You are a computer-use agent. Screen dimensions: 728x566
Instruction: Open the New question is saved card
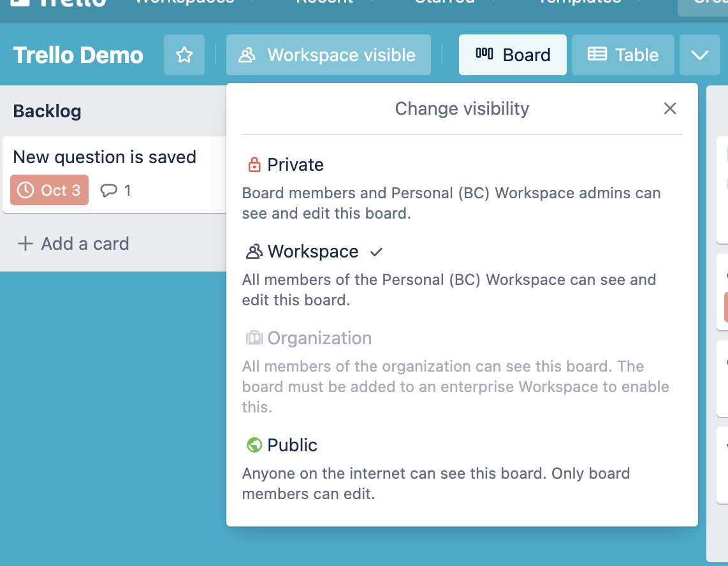tap(105, 157)
